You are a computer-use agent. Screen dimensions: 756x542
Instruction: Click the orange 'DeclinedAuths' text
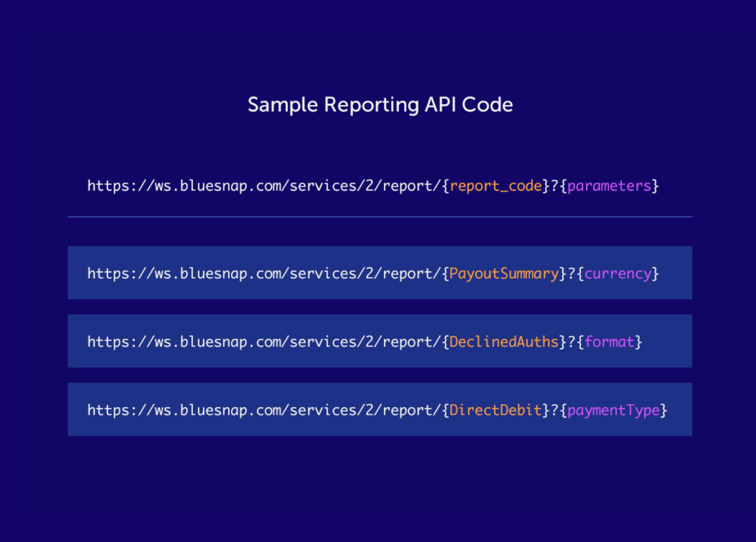point(504,341)
